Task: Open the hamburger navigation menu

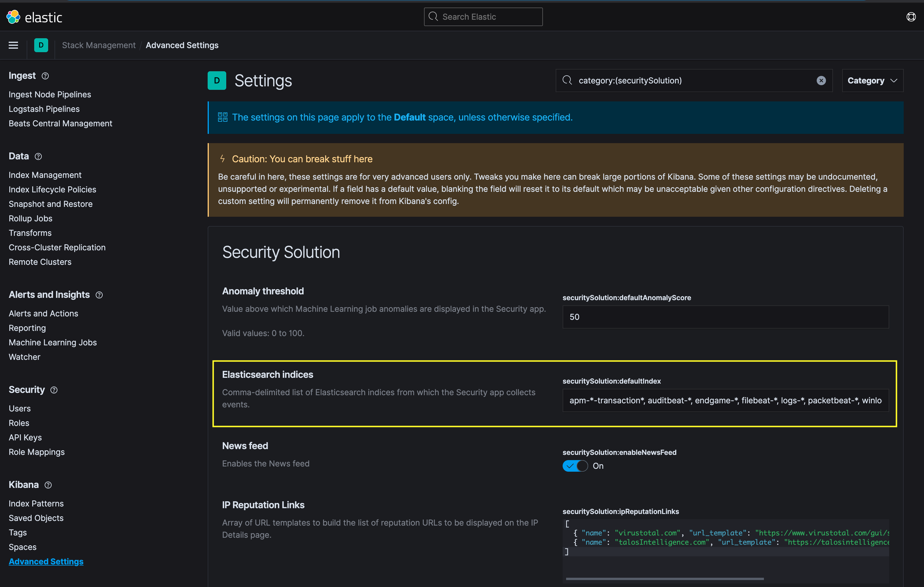Action: pos(13,45)
